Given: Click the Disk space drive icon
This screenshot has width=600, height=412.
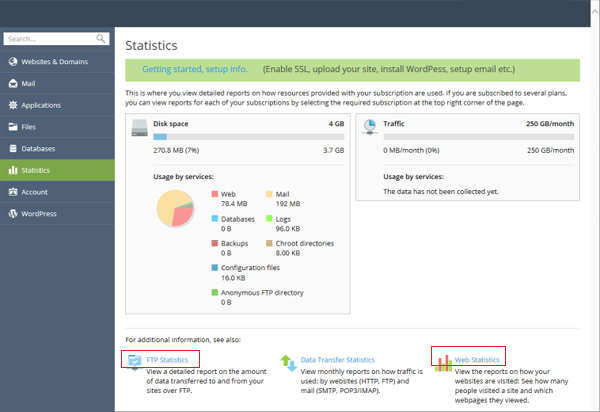Looking at the screenshot, I should tap(140, 127).
